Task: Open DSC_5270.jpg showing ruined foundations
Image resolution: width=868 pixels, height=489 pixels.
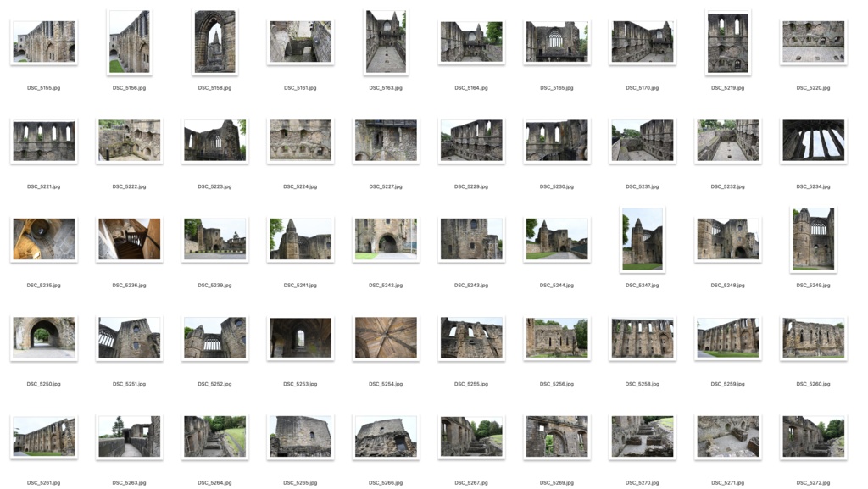Action: pyautogui.click(x=642, y=436)
